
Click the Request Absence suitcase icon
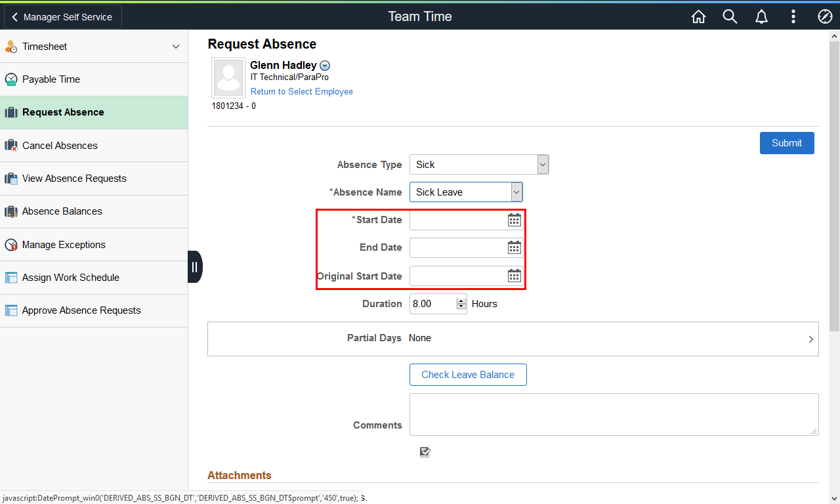(11, 112)
